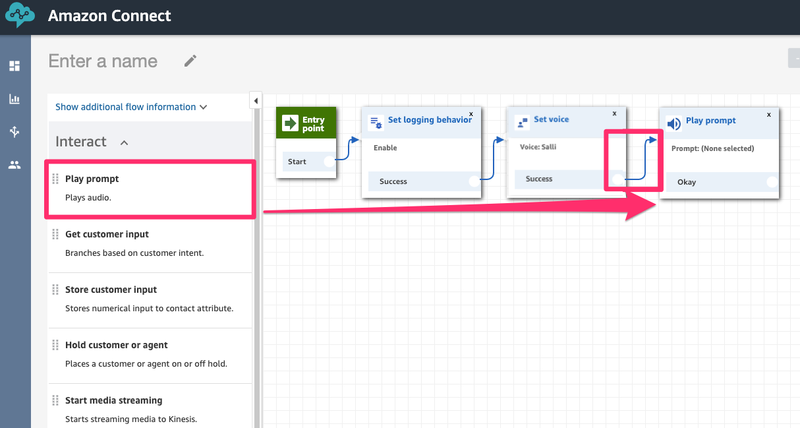Screen dimensions: 800x428
Task: Click the Set logging behavior block icon
Action: [x=376, y=122]
